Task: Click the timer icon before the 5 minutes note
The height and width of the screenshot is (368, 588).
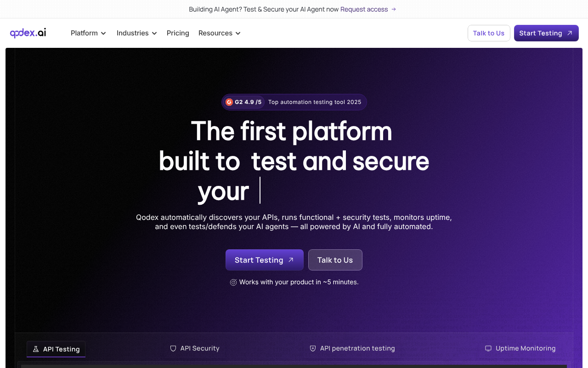Action: tap(233, 282)
